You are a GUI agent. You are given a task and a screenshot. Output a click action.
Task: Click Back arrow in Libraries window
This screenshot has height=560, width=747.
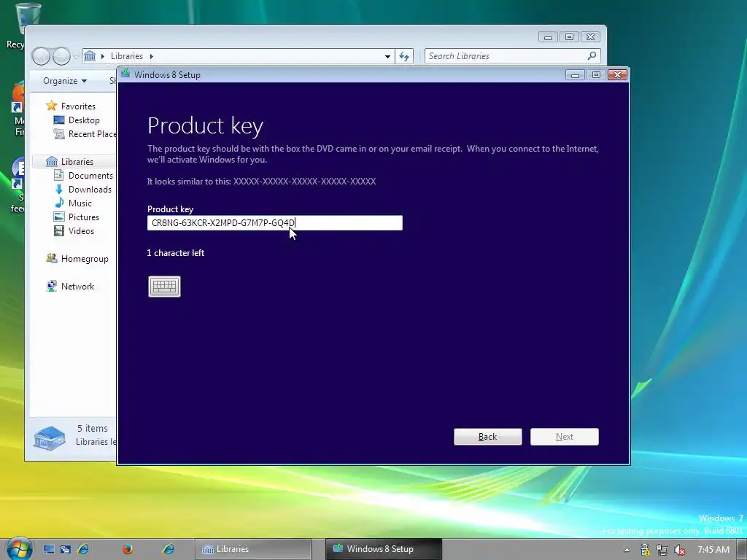[x=42, y=56]
